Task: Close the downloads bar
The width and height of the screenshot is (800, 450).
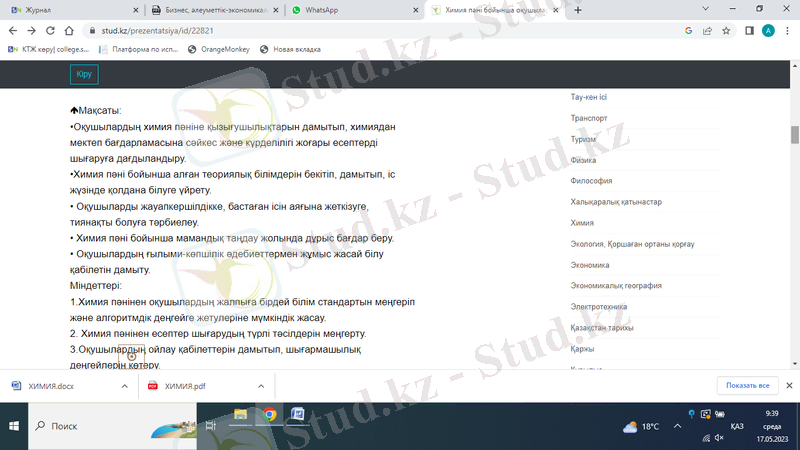Action: [x=789, y=385]
